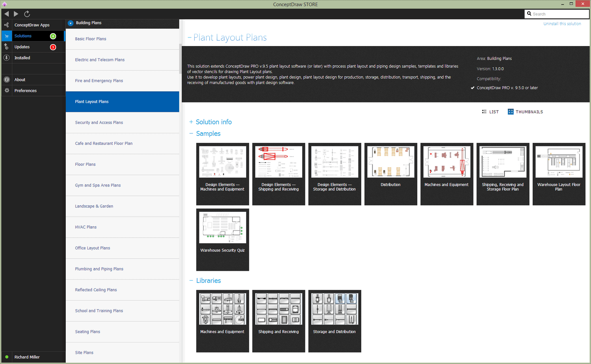Go forward with the right arrow
Viewport: 591px width, 364px height.
(16, 14)
